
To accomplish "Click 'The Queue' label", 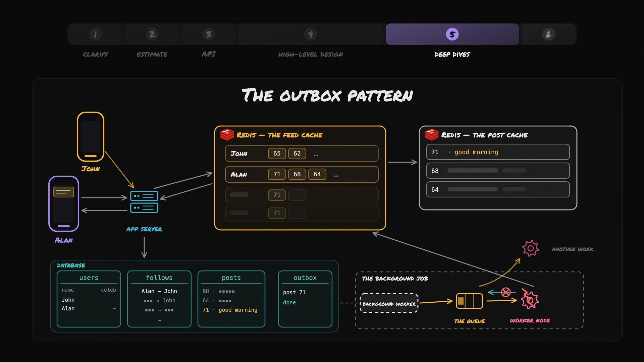I will tap(470, 321).
